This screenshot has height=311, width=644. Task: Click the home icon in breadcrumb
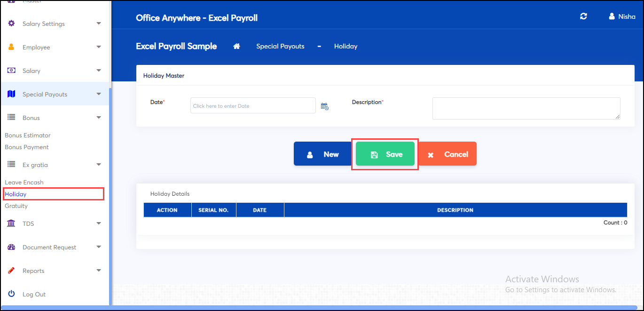[x=237, y=46]
